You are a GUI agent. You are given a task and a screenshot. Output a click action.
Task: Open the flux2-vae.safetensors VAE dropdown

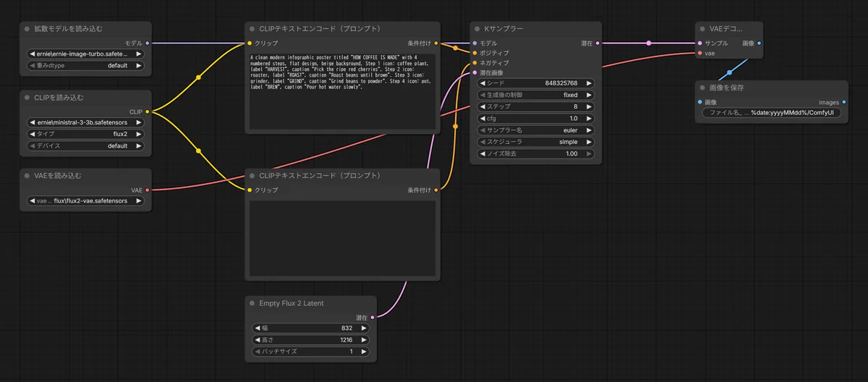[86, 201]
